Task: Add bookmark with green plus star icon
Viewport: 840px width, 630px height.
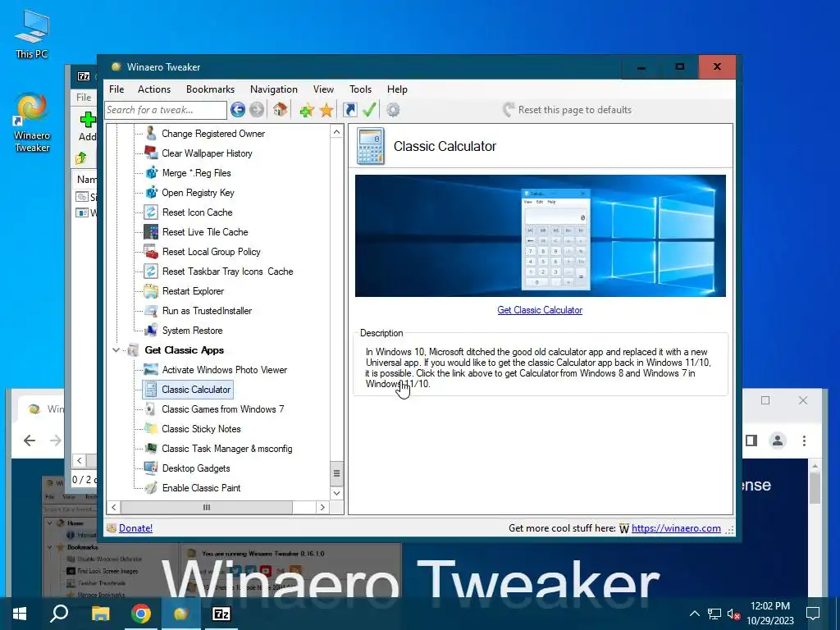Action: (307, 111)
